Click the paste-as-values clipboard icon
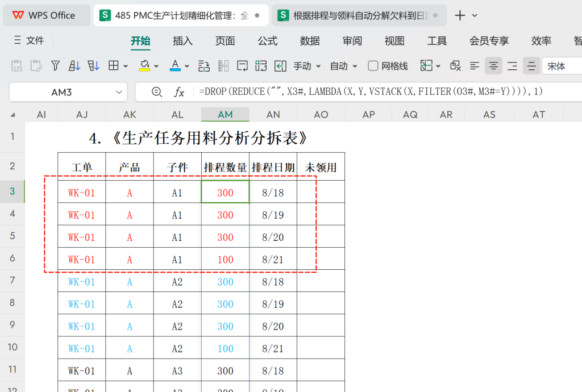The height and width of the screenshot is (392, 582). (16, 66)
